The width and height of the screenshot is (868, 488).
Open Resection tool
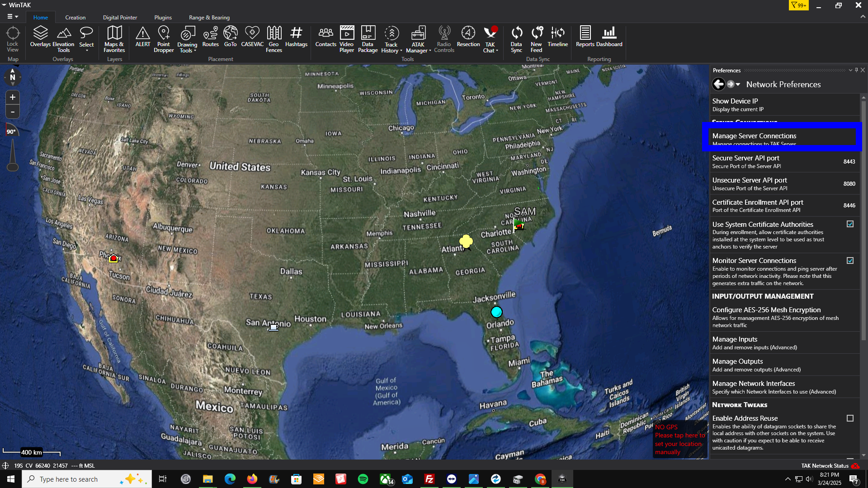pyautogui.click(x=468, y=37)
